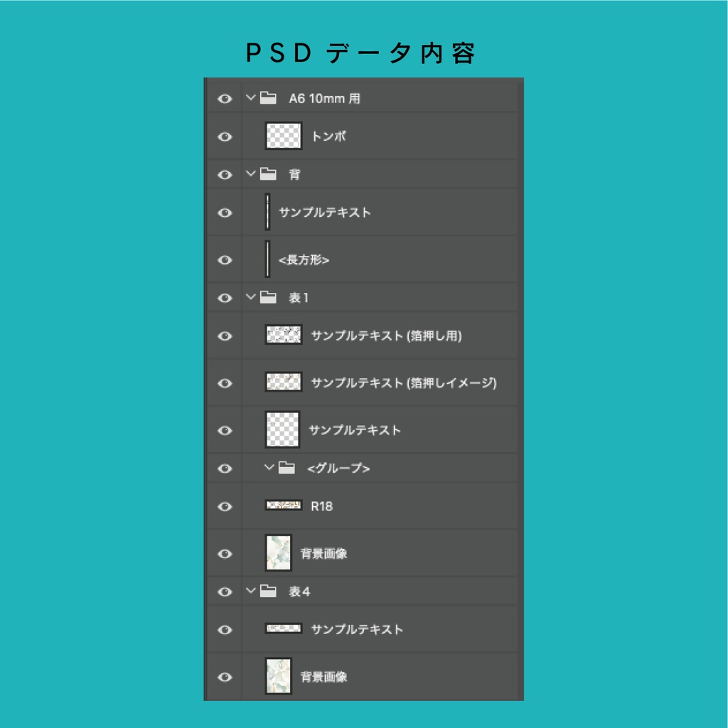Screen dimensions: 728x728
Task: Select 背景画像 layer name in the 表1 group
Action: (x=323, y=553)
